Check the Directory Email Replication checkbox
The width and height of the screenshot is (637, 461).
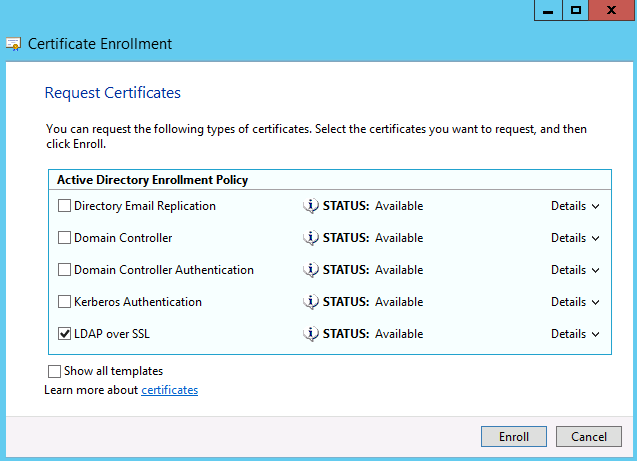click(x=65, y=206)
